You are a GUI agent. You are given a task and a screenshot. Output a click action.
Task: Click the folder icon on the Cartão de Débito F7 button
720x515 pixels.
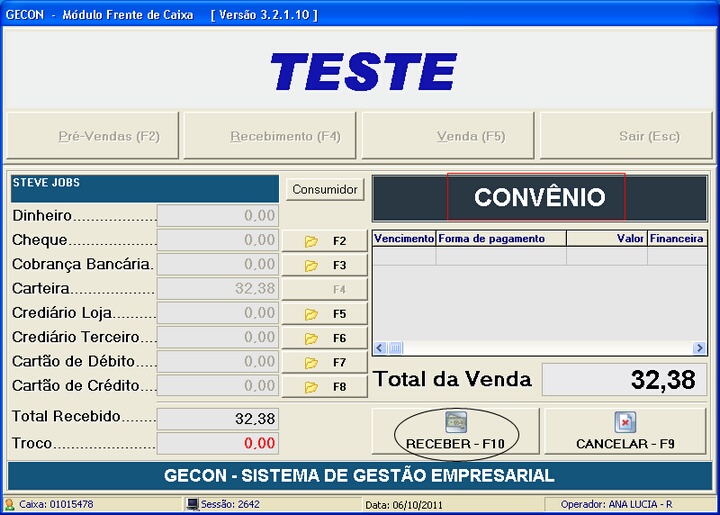tap(311, 363)
